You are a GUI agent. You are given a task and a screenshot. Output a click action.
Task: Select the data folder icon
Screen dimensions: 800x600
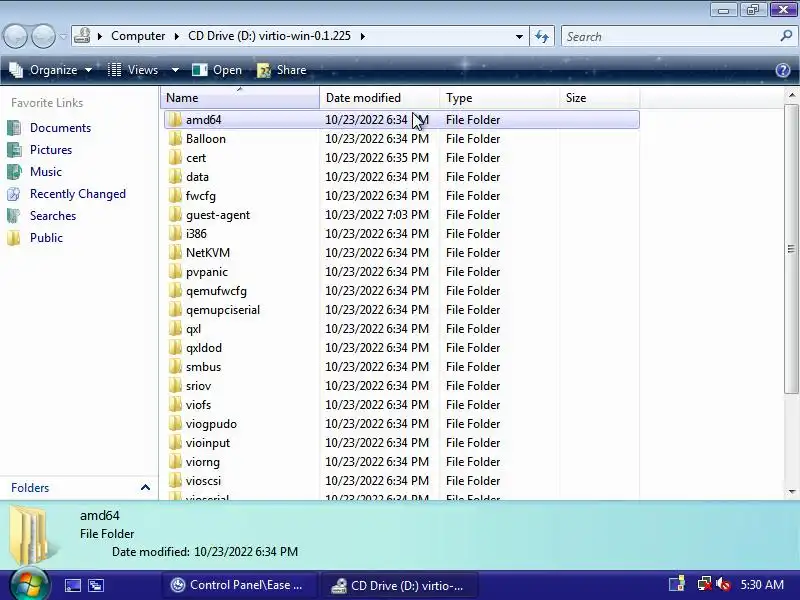coord(175,177)
